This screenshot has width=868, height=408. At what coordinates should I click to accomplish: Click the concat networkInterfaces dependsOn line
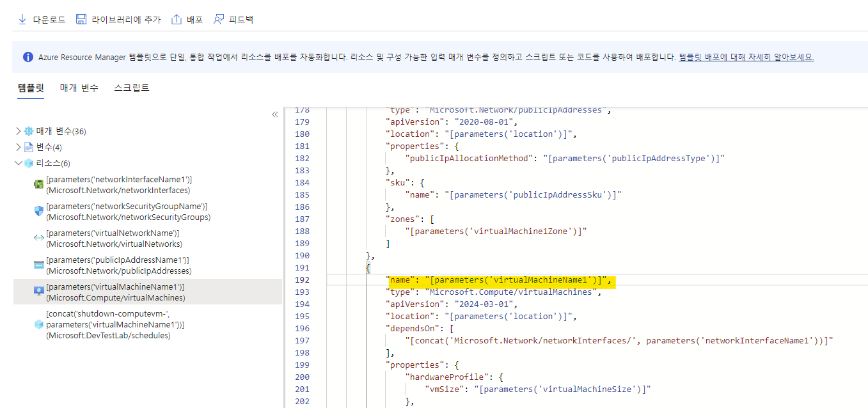click(x=619, y=340)
